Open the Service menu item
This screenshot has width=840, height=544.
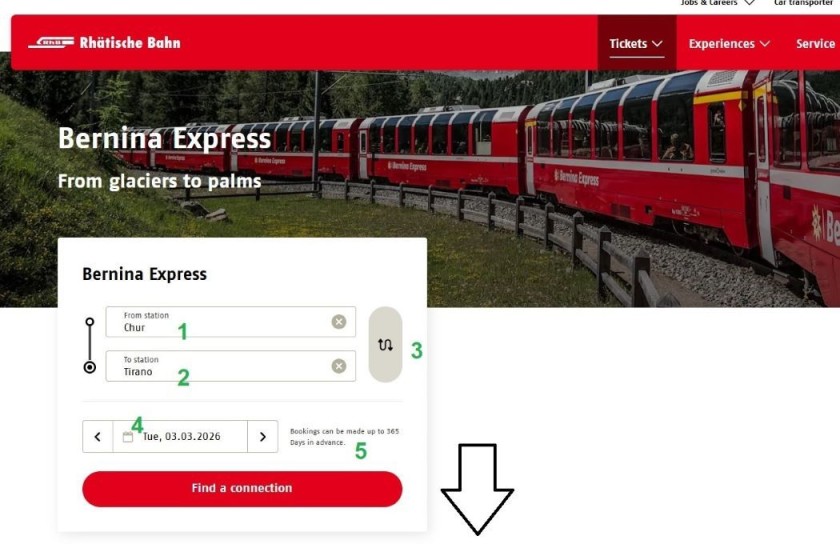[x=815, y=43]
